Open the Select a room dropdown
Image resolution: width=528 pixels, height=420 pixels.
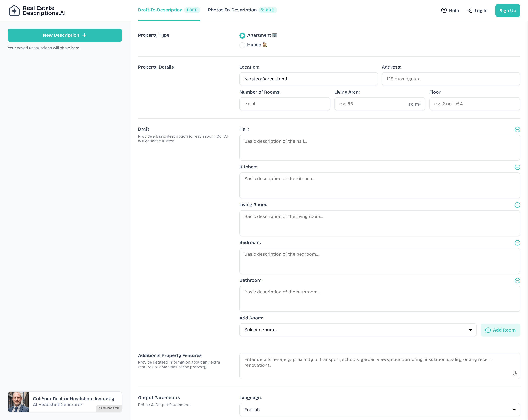357,330
